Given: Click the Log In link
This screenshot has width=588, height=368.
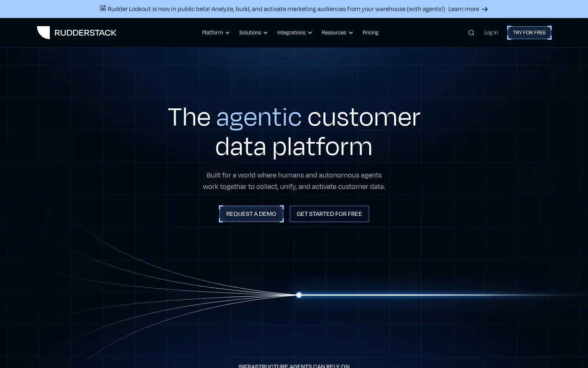Looking at the screenshot, I should coord(491,33).
